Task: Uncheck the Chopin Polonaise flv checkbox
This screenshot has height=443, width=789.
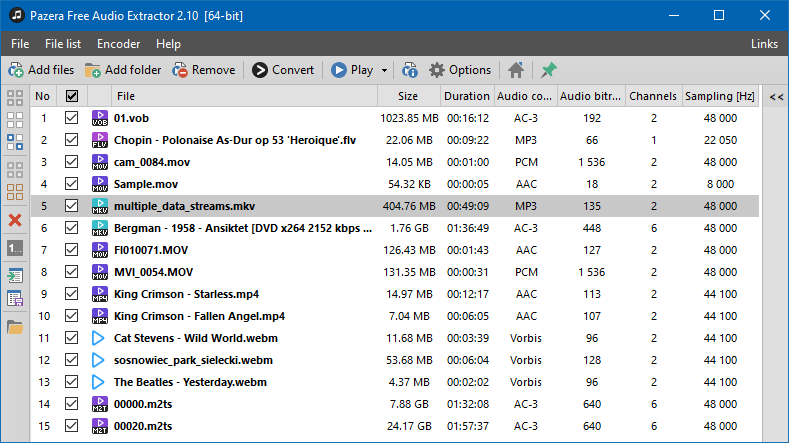Action: coord(71,140)
